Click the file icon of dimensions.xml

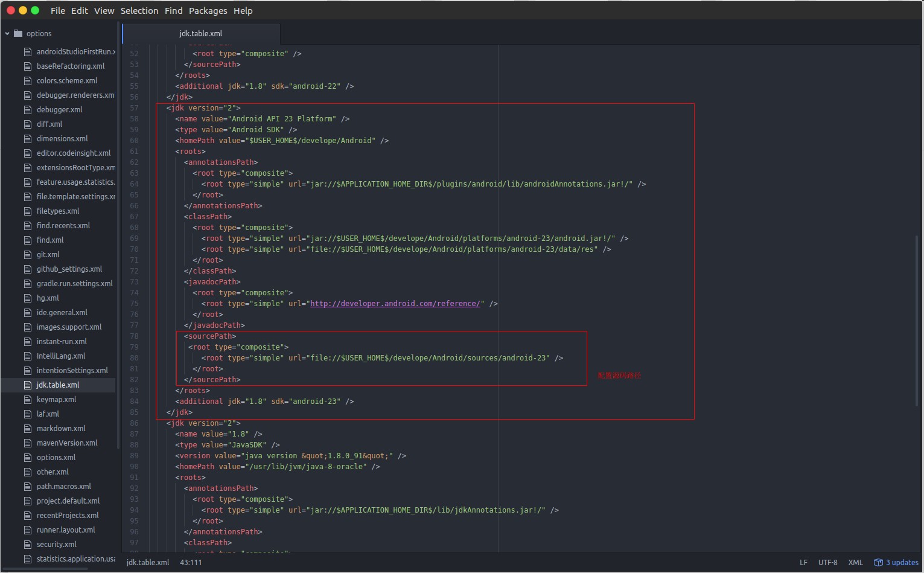pyautogui.click(x=28, y=139)
